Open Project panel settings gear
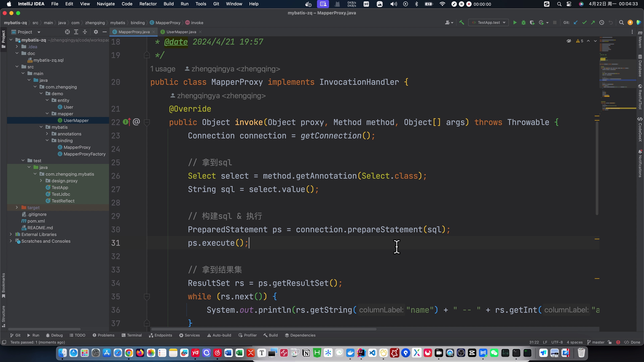Viewport: 644px width, 362px height. [x=96, y=32]
